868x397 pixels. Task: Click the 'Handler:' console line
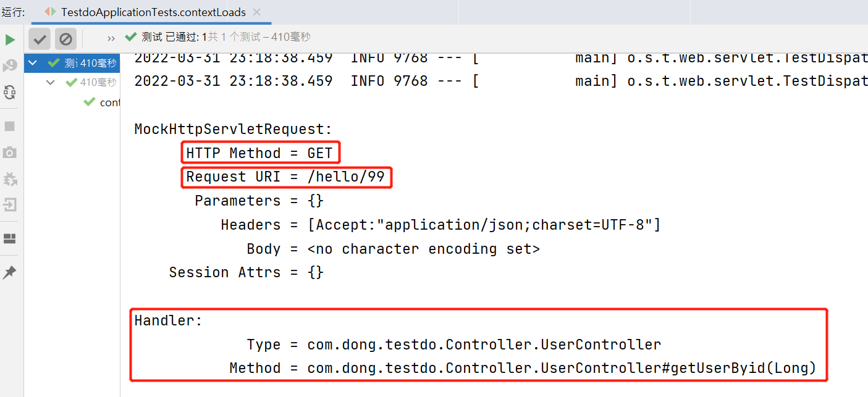(x=169, y=321)
